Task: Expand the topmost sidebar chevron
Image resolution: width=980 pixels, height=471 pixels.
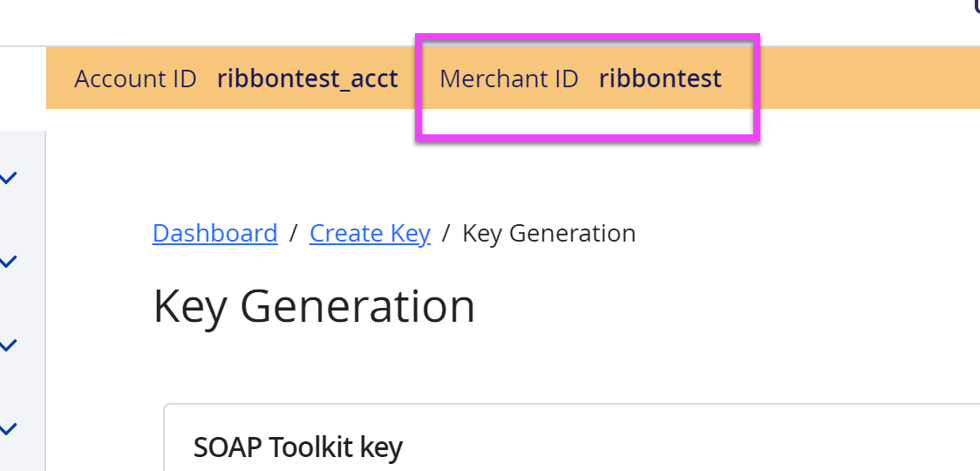Action: [9, 179]
